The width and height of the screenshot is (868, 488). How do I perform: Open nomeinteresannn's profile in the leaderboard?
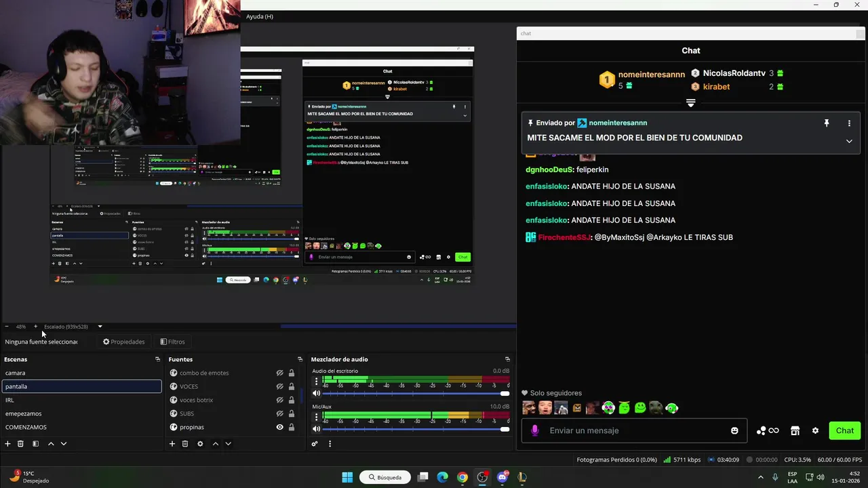click(x=652, y=75)
